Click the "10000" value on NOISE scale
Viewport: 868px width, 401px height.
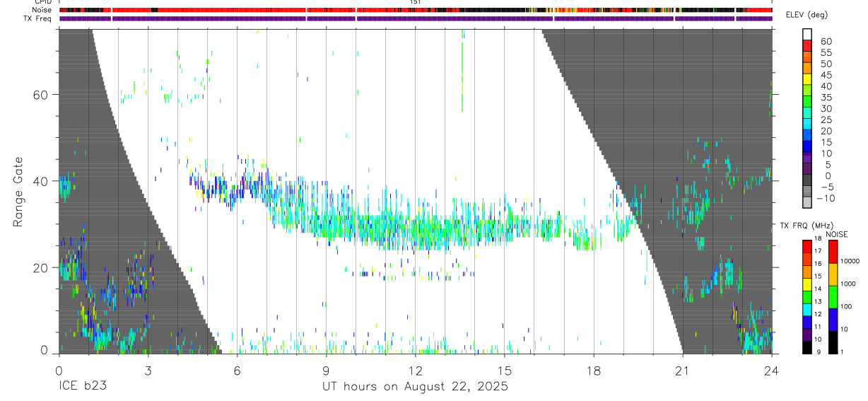tap(849, 261)
